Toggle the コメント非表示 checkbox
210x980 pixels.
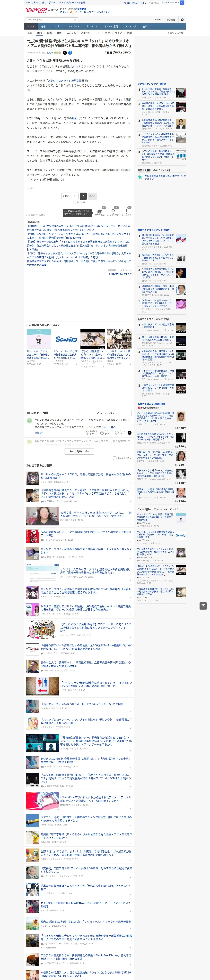point(115,458)
